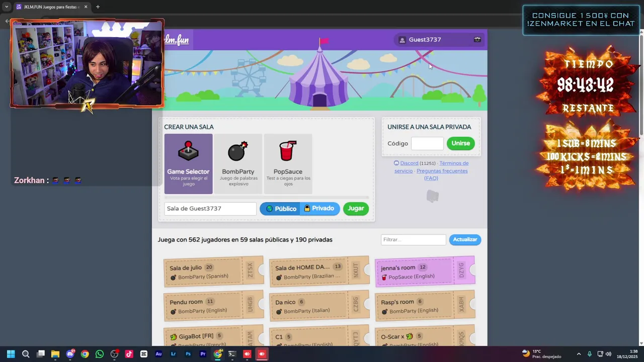Open the weather widget showing 13°C
The image size is (644, 362).
pyautogui.click(x=541, y=354)
